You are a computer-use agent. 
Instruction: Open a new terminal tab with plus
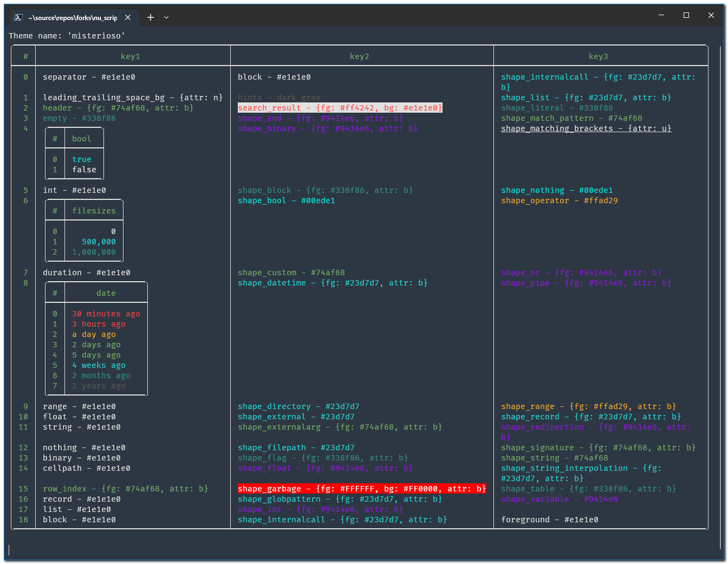(151, 17)
